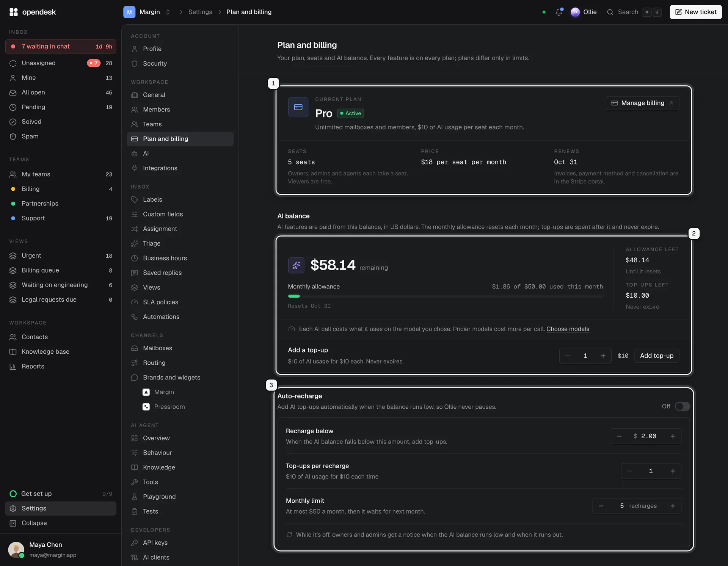
Task: Click Maya Chen's profile photo
Action: click(x=16, y=550)
